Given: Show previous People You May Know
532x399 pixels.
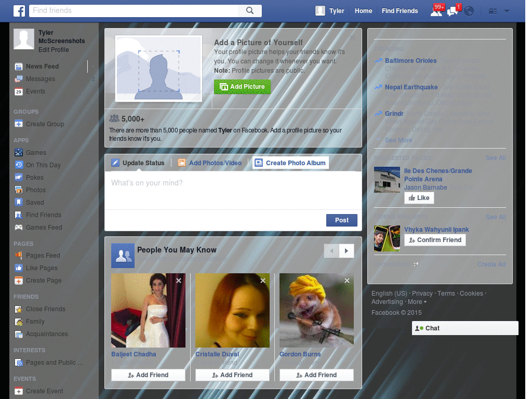Looking at the screenshot, I should tap(331, 251).
